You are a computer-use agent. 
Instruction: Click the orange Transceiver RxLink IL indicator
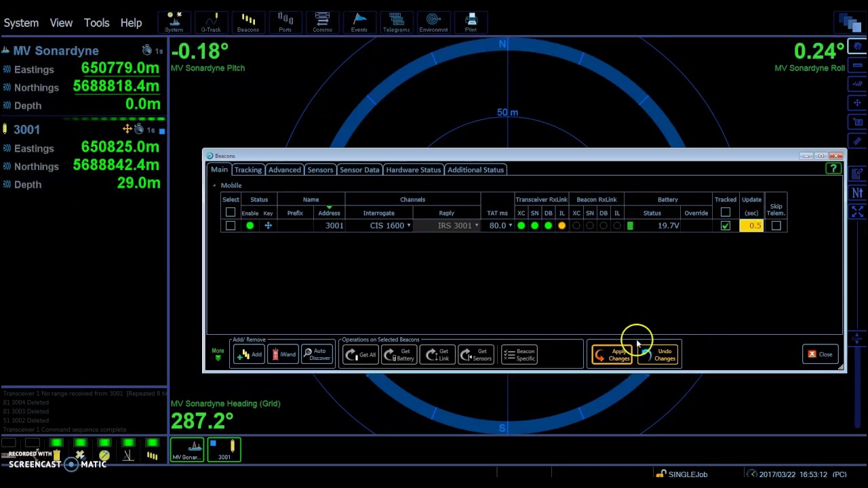click(561, 226)
